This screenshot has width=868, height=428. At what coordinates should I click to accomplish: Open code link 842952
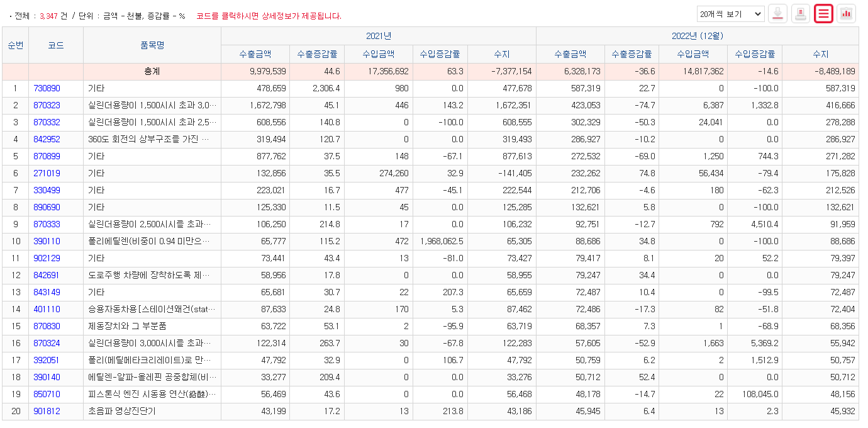click(47, 140)
